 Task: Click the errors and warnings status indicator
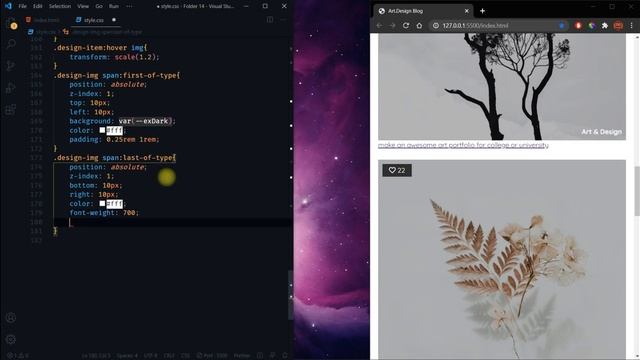point(17,356)
